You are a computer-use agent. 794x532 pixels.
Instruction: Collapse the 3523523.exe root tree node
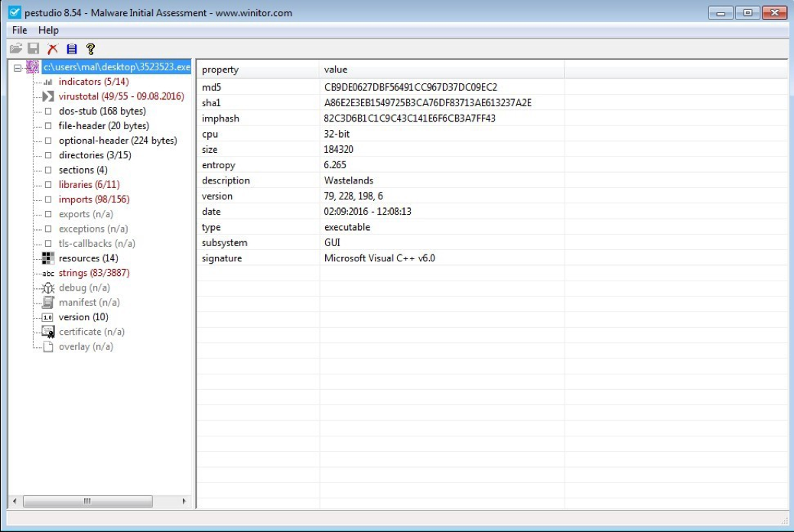[18, 67]
